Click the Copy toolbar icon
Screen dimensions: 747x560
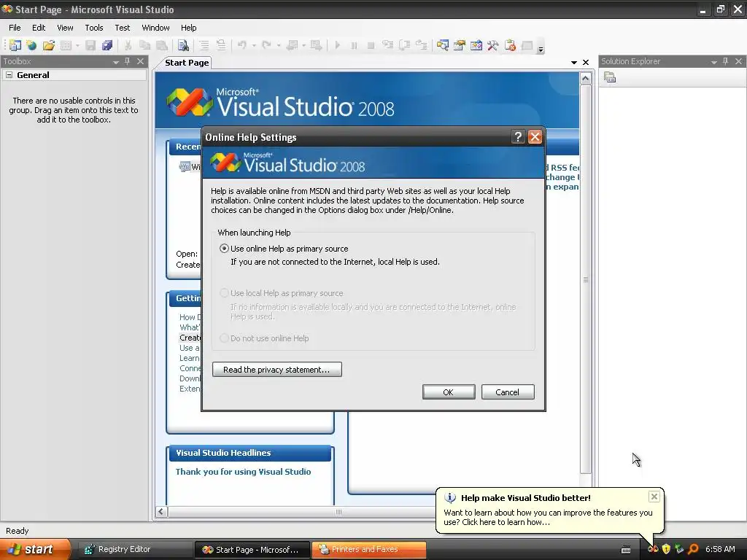point(144,45)
